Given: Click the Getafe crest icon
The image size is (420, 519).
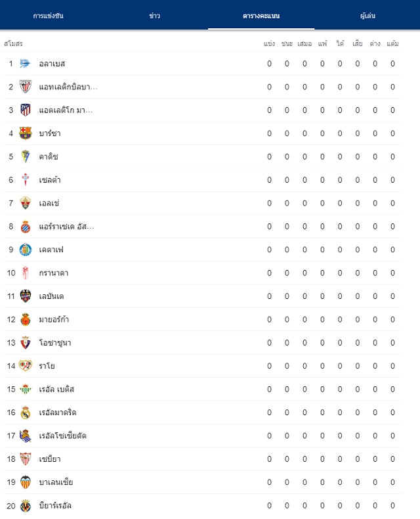Looking at the screenshot, I should pyautogui.click(x=26, y=250).
